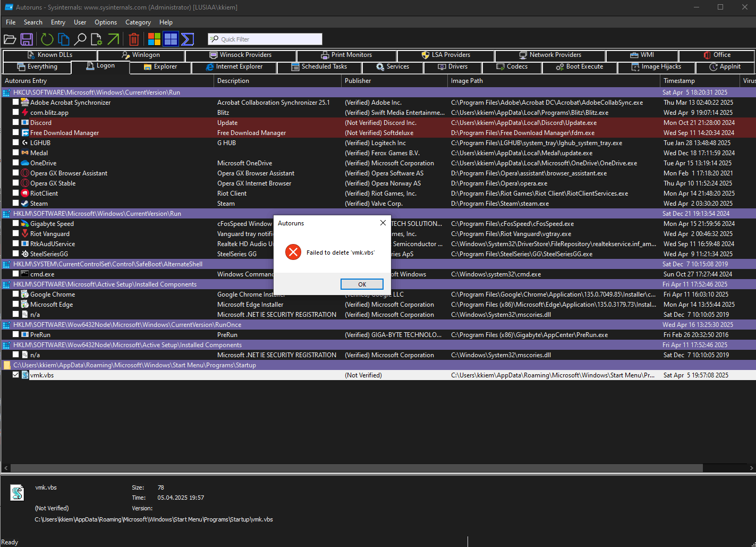
Task: Click the Save toolbar icon
Action: (27, 39)
